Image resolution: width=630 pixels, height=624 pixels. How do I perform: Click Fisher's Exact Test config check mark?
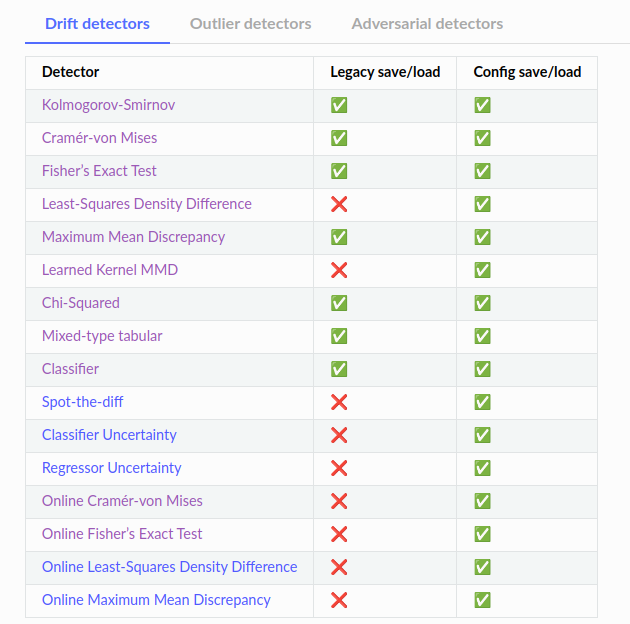coord(483,171)
